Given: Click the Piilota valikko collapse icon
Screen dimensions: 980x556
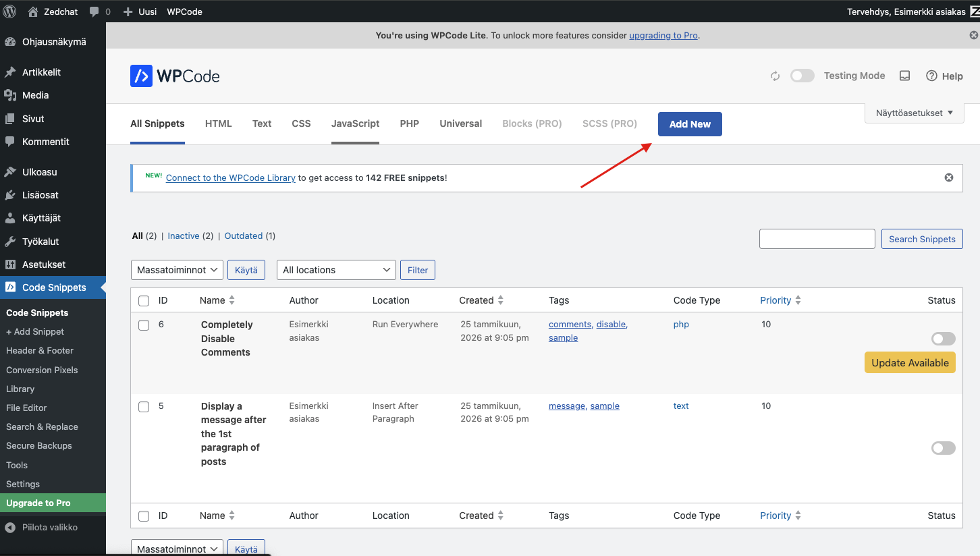Looking at the screenshot, I should tap(10, 527).
